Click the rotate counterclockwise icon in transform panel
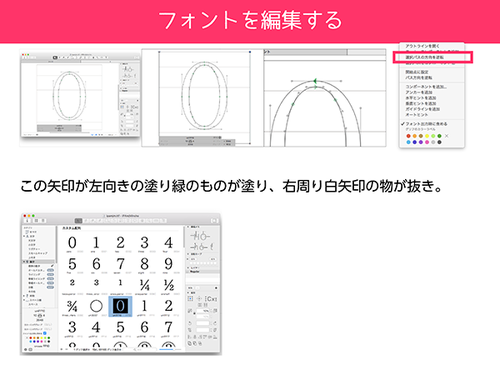 tap(190, 323)
